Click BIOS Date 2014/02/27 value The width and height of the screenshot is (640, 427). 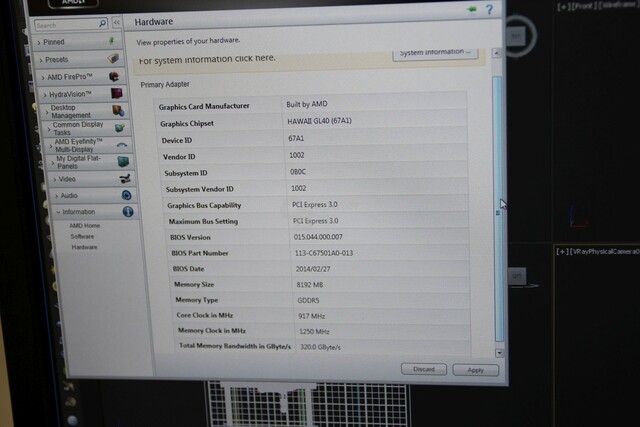click(313, 269)
